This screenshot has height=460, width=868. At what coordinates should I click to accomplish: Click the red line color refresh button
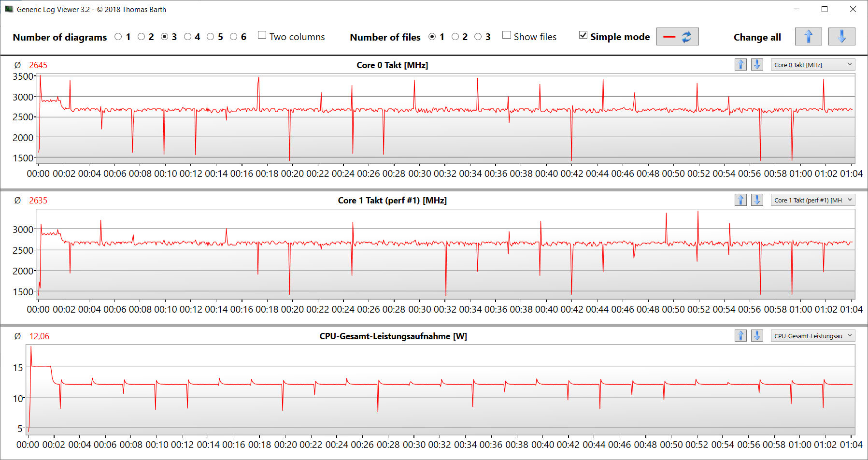click(677, 37)
